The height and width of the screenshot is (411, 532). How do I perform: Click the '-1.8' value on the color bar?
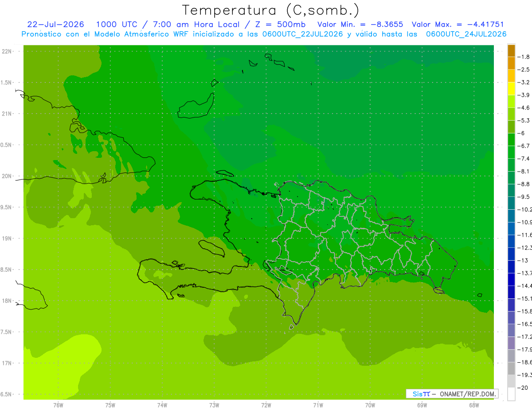(x=524, y=57)
